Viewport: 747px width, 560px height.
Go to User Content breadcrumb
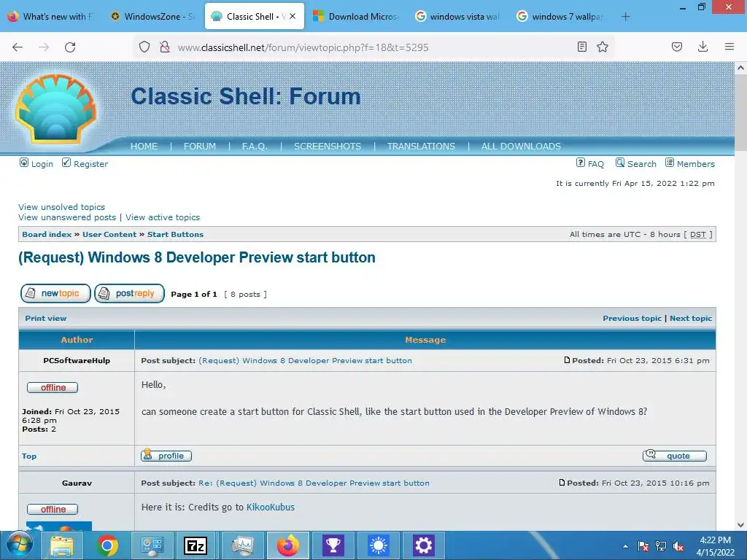(x=109, y=234)
